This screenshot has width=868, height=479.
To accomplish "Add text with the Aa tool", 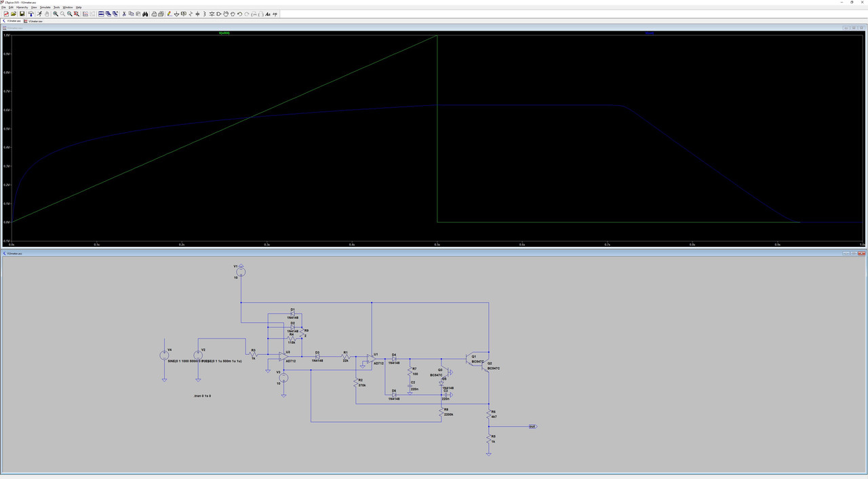I will pos(268,14).
